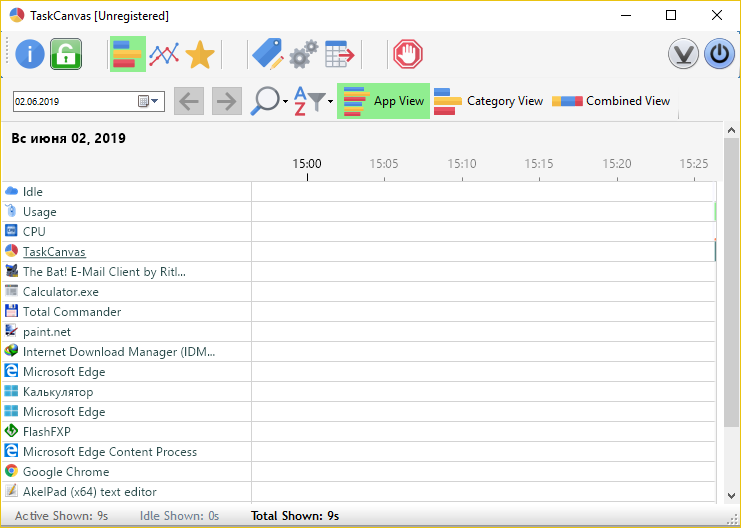Click Active Shown: 9s status text
This screenshot has height=528, width=741.
click(x=61, y=516)
